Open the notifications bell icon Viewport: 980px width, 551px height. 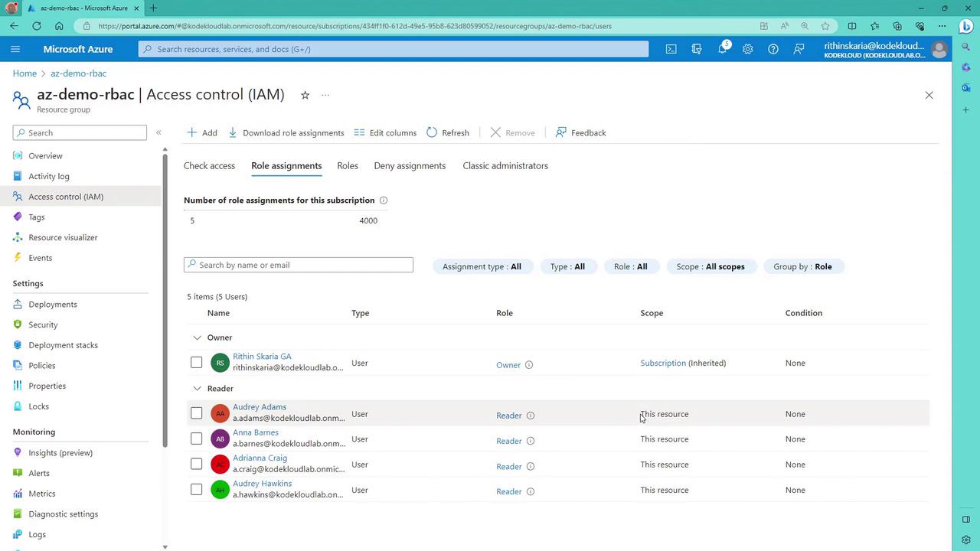pyautogui.click(x=722, y=49)
